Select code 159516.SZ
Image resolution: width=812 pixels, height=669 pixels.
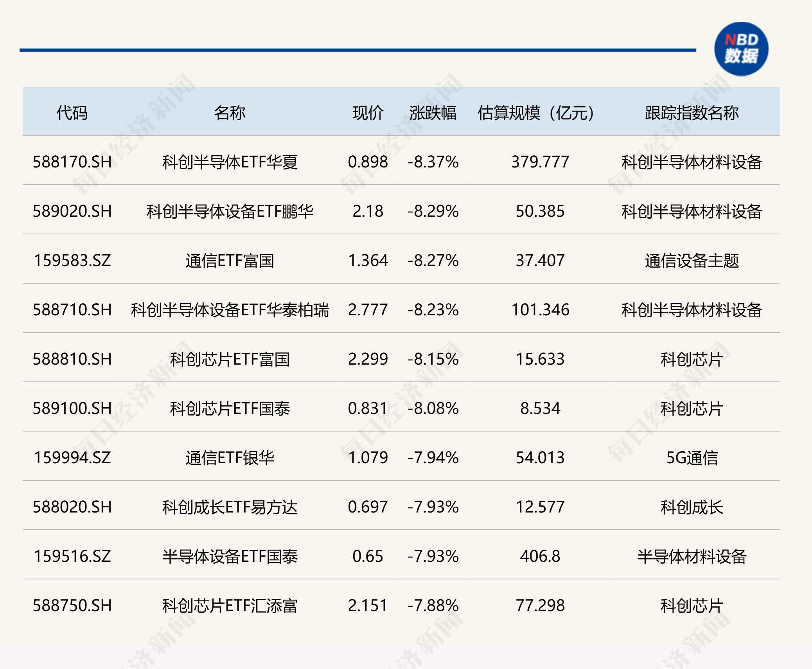(x=72, y=556)
